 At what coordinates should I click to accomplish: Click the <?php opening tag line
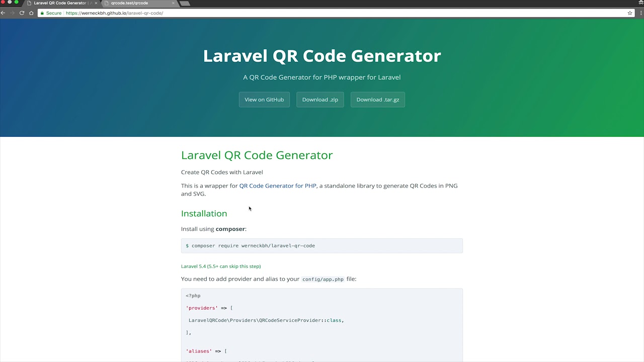click(193, 296)
